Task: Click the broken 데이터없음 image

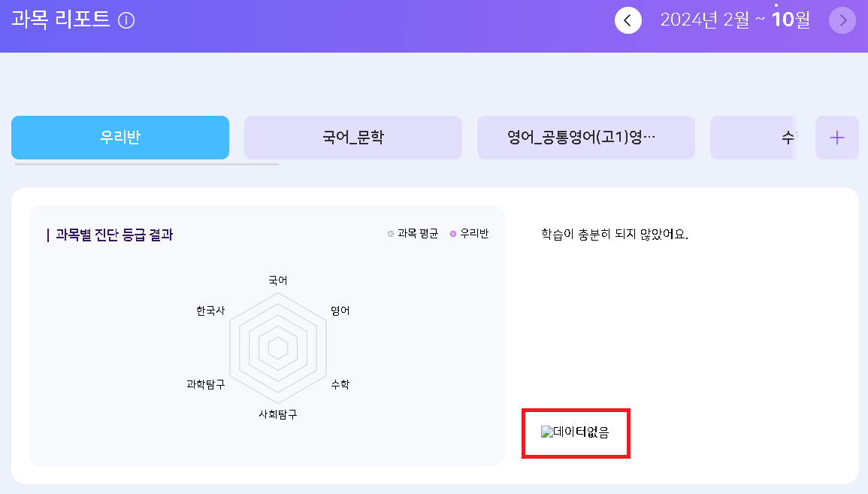Action: pyautogui.click(x=575, y=432)
